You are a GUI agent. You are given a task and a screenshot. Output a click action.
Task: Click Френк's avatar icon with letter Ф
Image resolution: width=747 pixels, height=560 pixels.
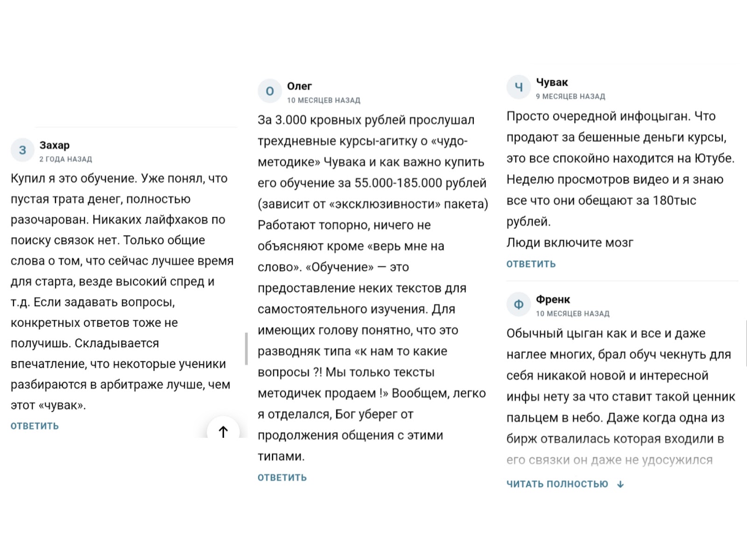[x=519, y=305]
